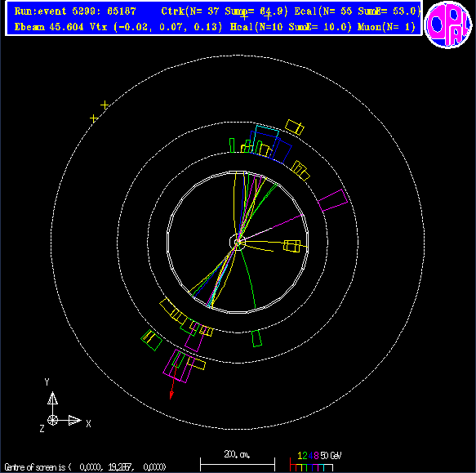Click the GeV energy color legend
476x473 pixels.
point(316,461)
